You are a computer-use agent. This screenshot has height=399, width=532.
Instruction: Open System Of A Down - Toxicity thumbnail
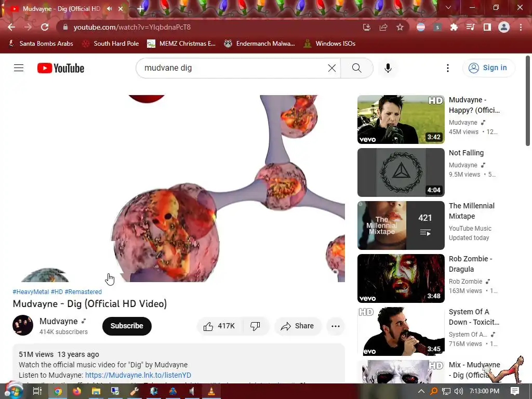(x=401, y=331)
